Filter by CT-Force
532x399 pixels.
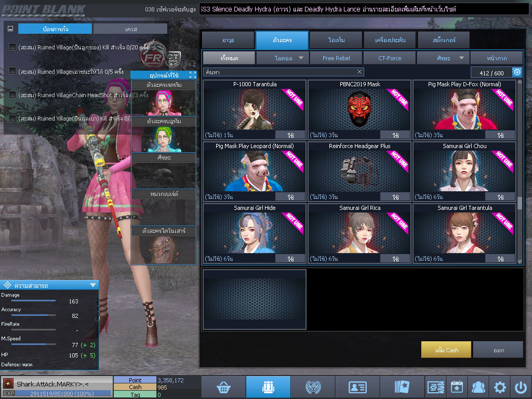[x=390, y=58]
